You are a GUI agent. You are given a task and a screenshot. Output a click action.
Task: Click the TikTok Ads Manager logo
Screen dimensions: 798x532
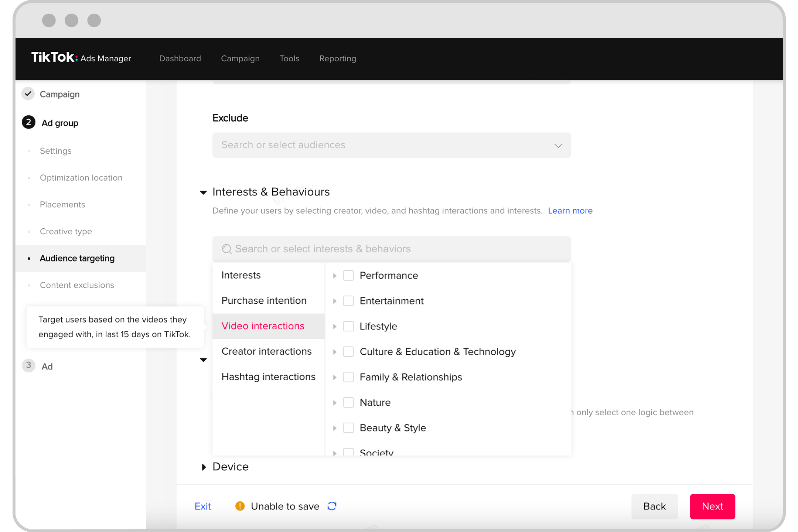click(x=81, y=58)
